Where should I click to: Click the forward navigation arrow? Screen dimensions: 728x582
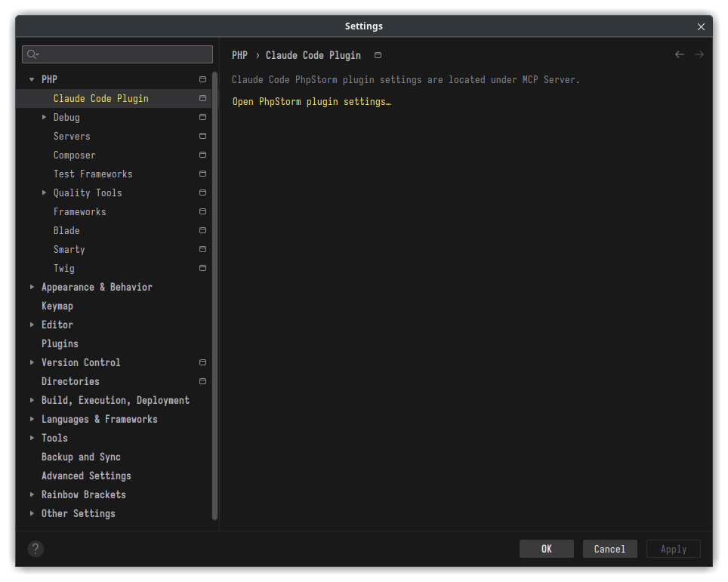[699, 54]
